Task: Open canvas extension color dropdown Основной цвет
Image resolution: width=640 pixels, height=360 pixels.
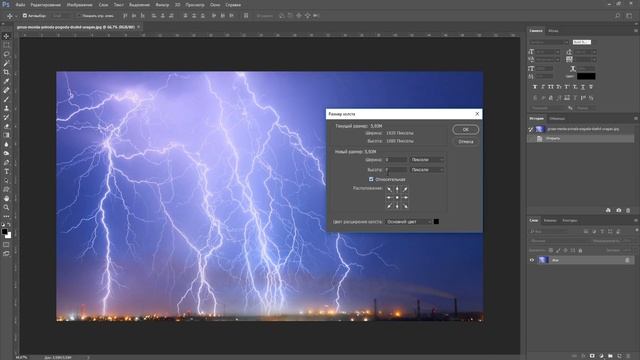Action: pyautogui.click(x=408, y=222)
